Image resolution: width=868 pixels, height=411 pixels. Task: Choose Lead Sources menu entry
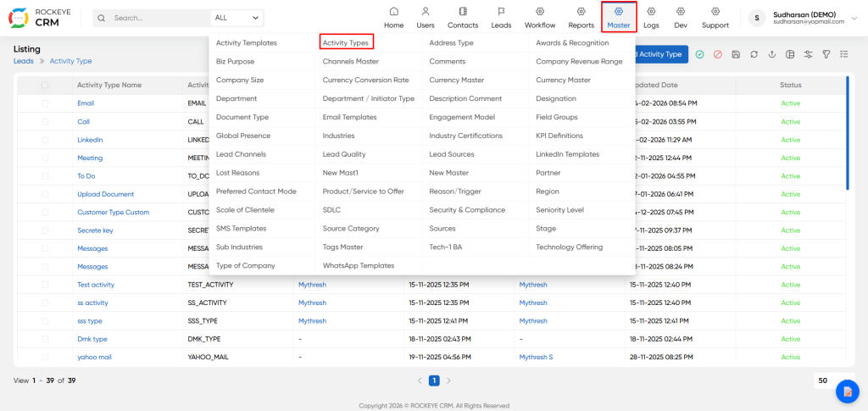click(x=452, y=154)
